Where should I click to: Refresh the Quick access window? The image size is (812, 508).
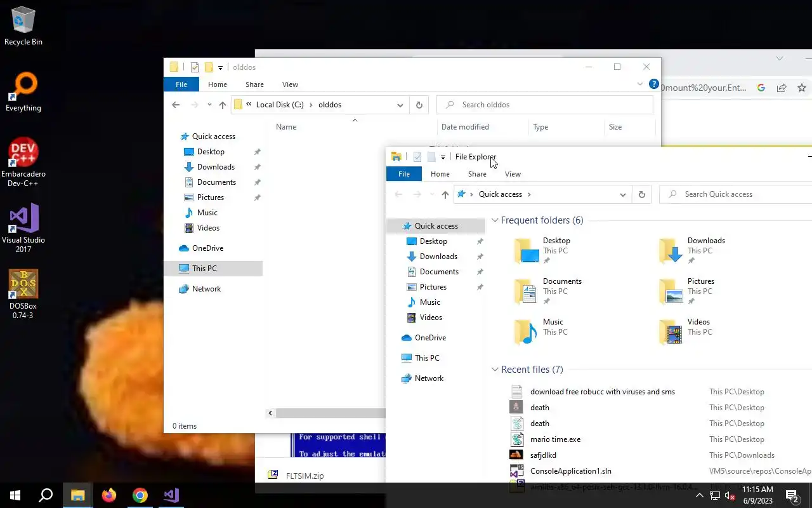(641, 194)
